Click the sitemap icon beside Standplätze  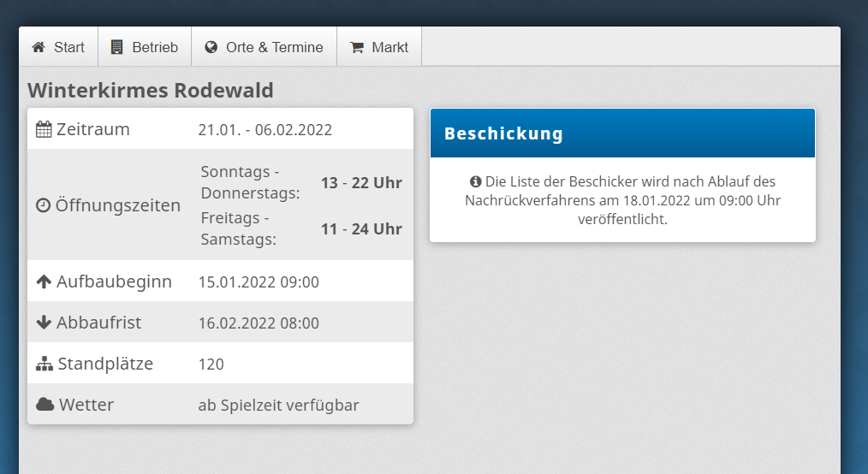pos(45,364)
